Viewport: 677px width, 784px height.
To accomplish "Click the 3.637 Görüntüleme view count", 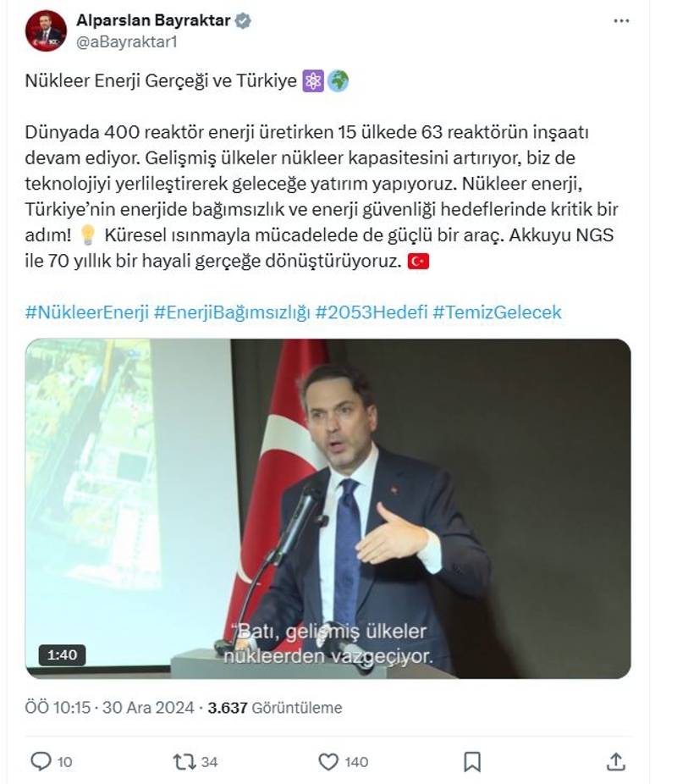I will point(276,708).
